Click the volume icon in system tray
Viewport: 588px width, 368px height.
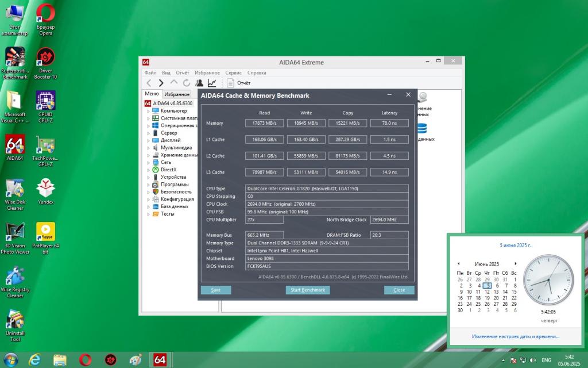click(x=533, y=360)
